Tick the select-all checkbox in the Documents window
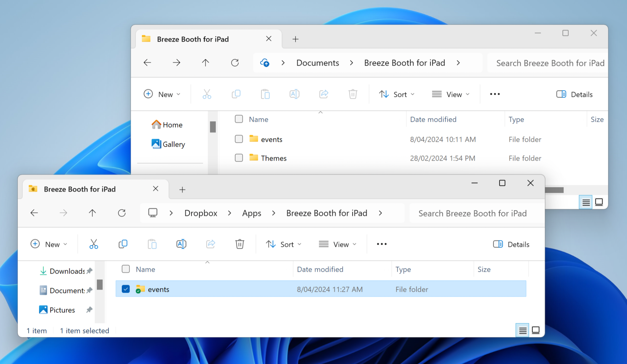The image size is (627, 364). coord(239,119)
